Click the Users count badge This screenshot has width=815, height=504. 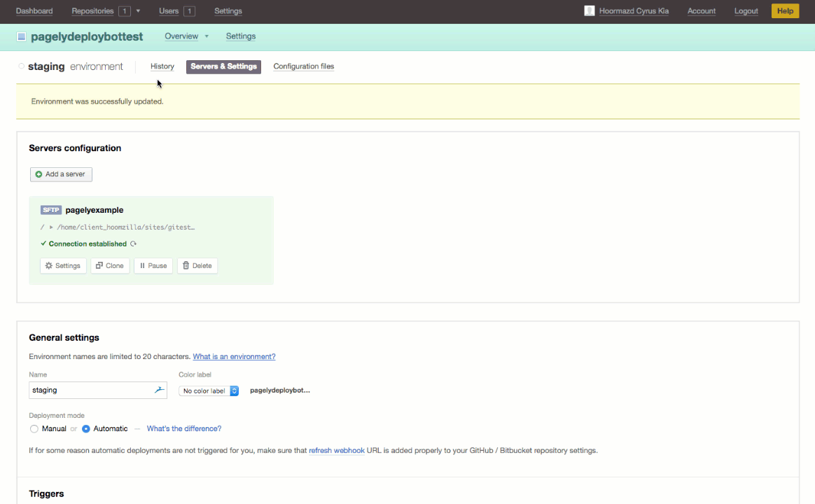189,11
